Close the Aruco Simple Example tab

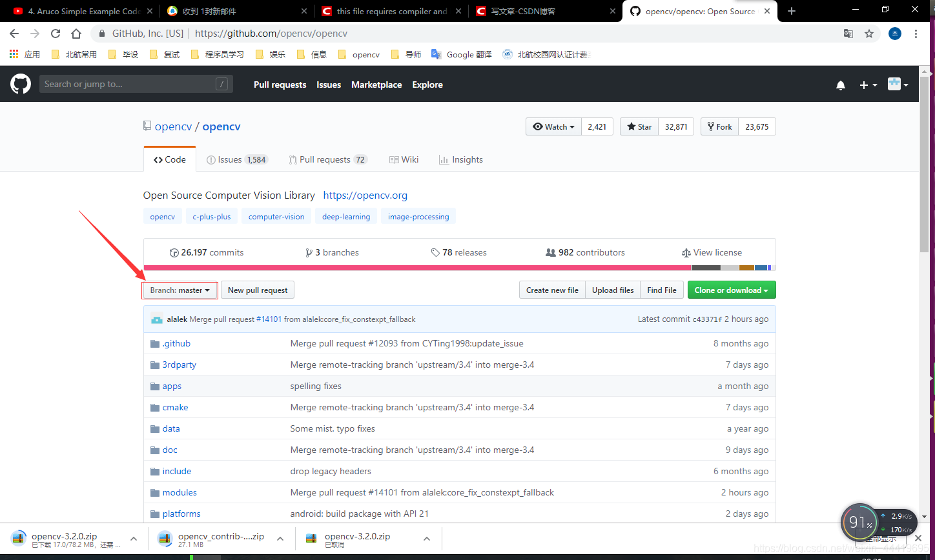[x=150, y=11]
